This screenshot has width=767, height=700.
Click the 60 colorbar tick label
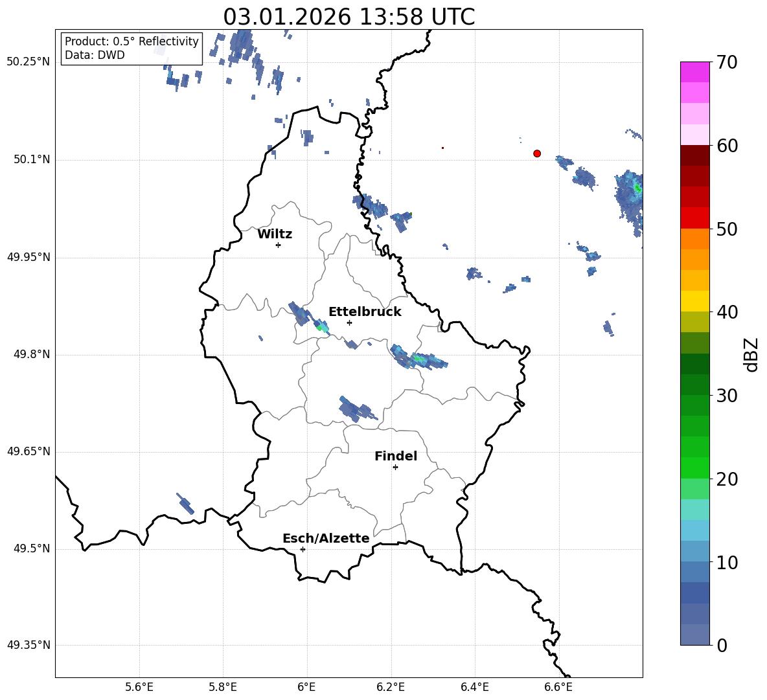pos(727,146)
